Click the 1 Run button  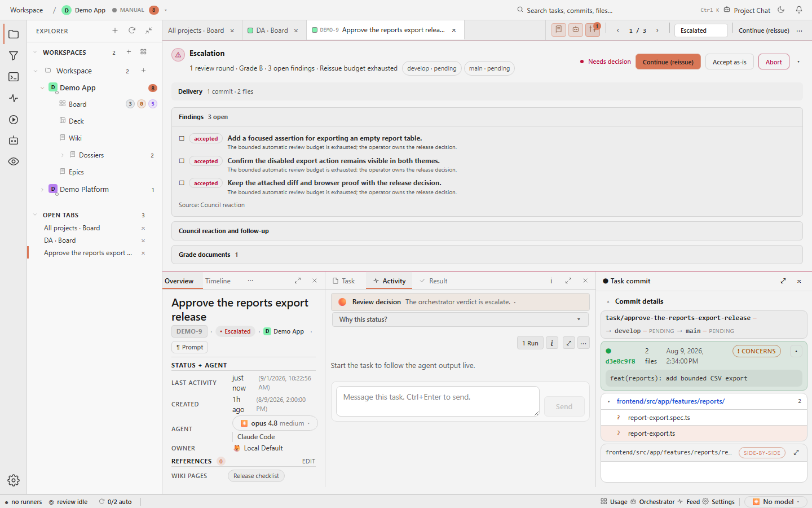tap(530, 343)
